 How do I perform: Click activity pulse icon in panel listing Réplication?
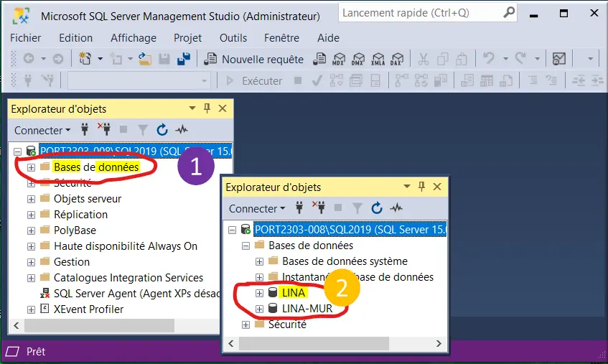point(182,130)
